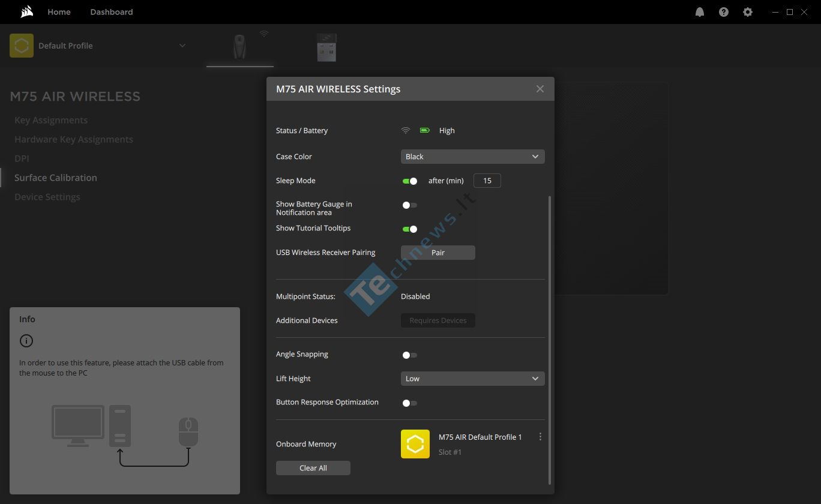Click the green battery level icon
This screenshot has width=821, height=504.
click(425, 130)
